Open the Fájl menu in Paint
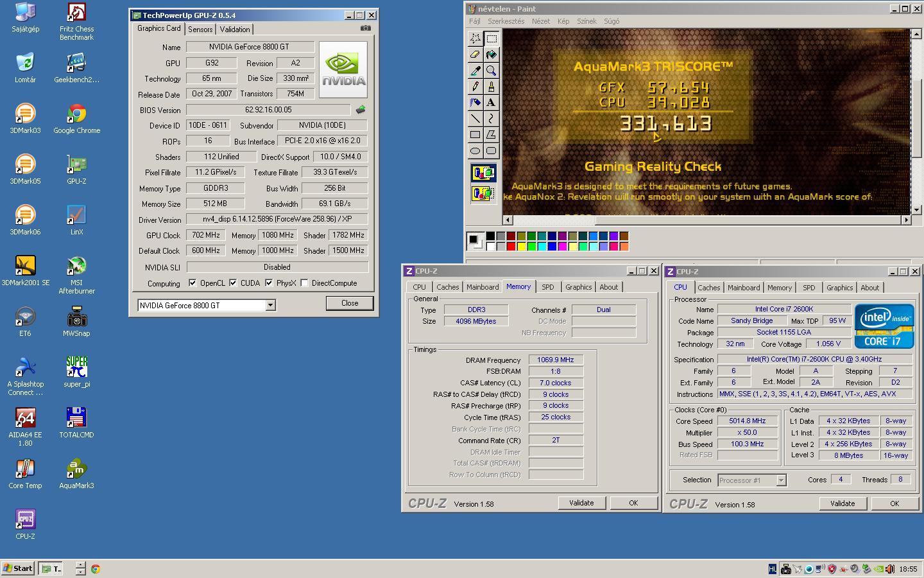The height and width of the screenshot is (578, 924). pos(475,21)
